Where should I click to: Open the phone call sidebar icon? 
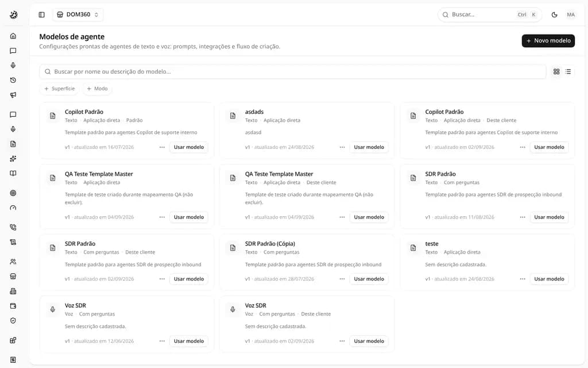13,227
